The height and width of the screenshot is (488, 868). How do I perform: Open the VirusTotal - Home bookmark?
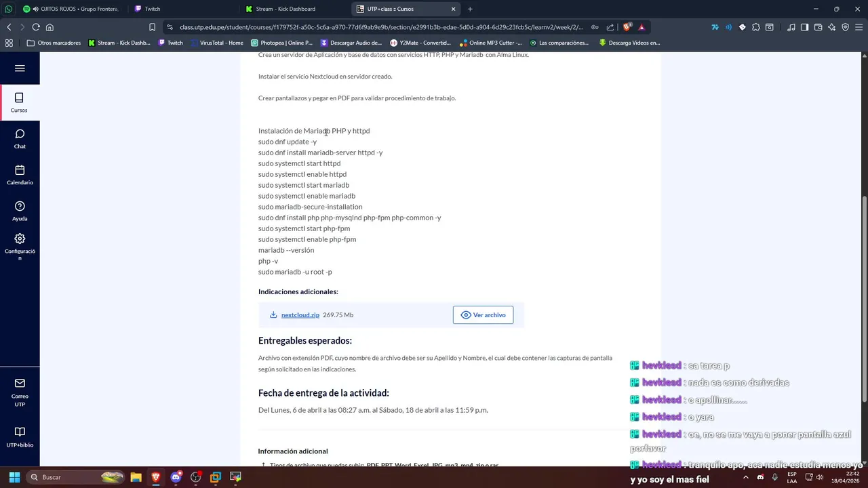click(x=217, y=43)
